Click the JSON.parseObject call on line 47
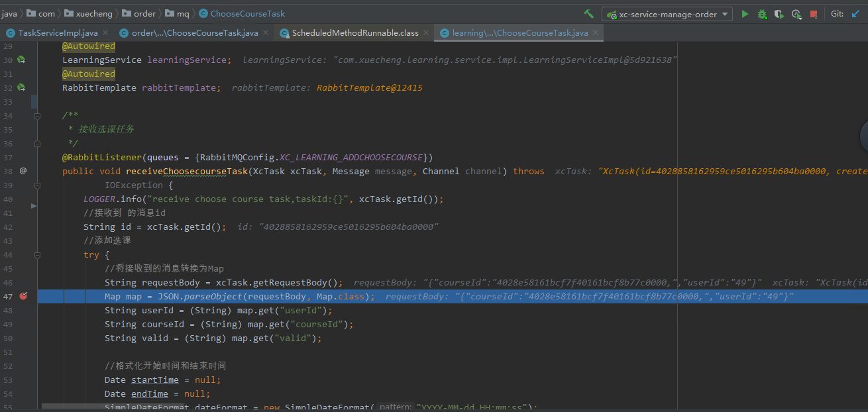The width and height of the screenshot is (868, 412). (266, 296)
